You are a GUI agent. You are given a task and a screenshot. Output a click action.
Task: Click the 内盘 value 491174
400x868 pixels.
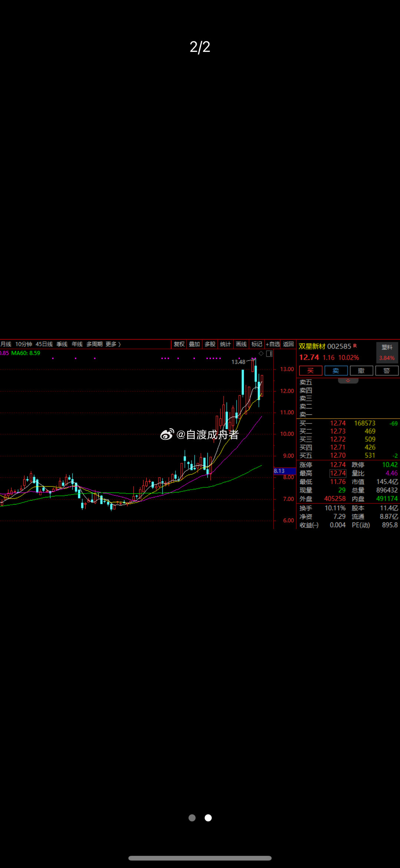point(387,499)
